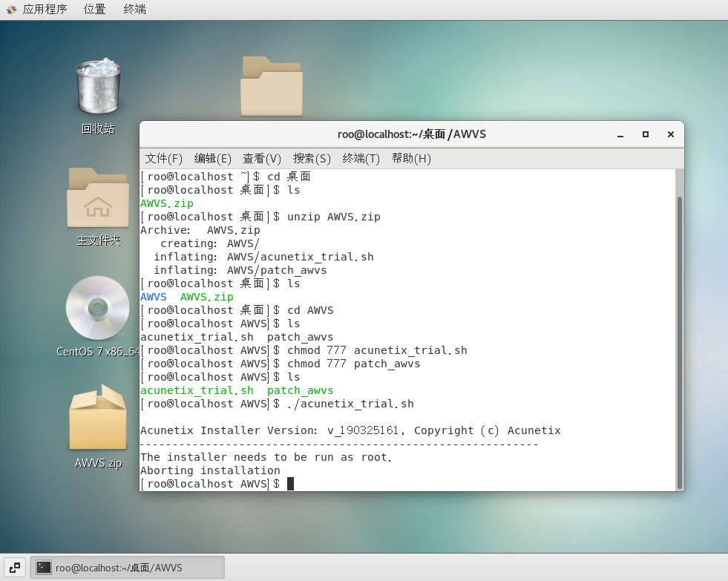Click 'Archive: AWVS.zip' output line
The height and width of the screenshot is (581, 728).
(200, 230)
